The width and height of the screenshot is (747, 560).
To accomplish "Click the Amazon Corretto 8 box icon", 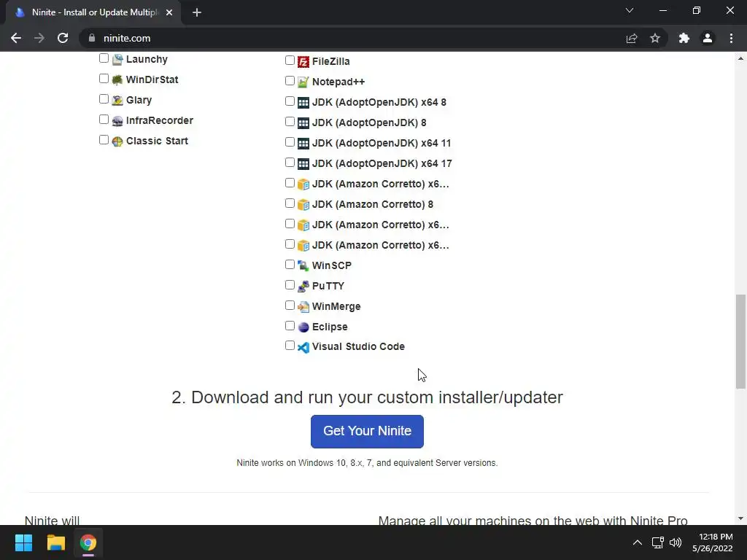I will tap(303, 205).
